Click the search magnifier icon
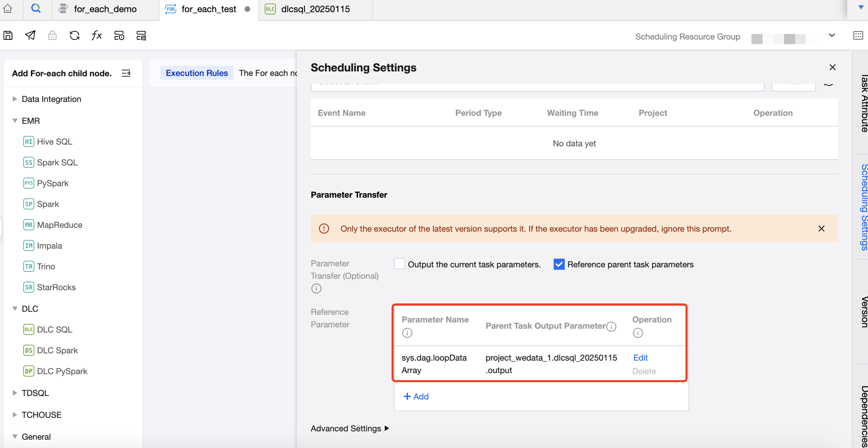This screenshot has width=868, height=448. [36, 8]
